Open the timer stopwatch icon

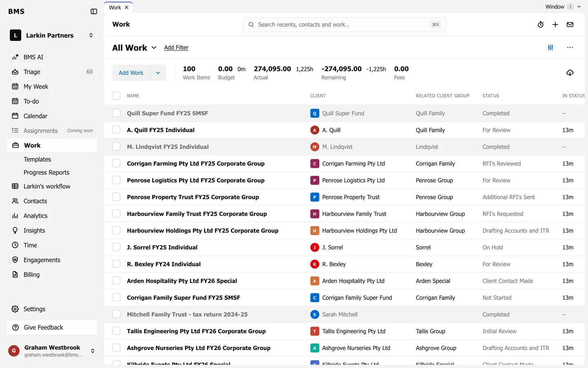(541, 25)
